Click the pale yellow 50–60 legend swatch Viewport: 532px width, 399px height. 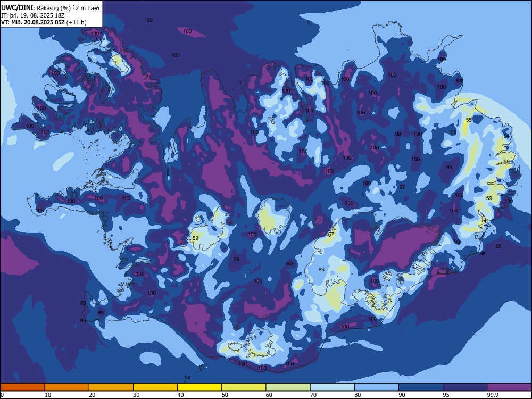pos(244,387)
